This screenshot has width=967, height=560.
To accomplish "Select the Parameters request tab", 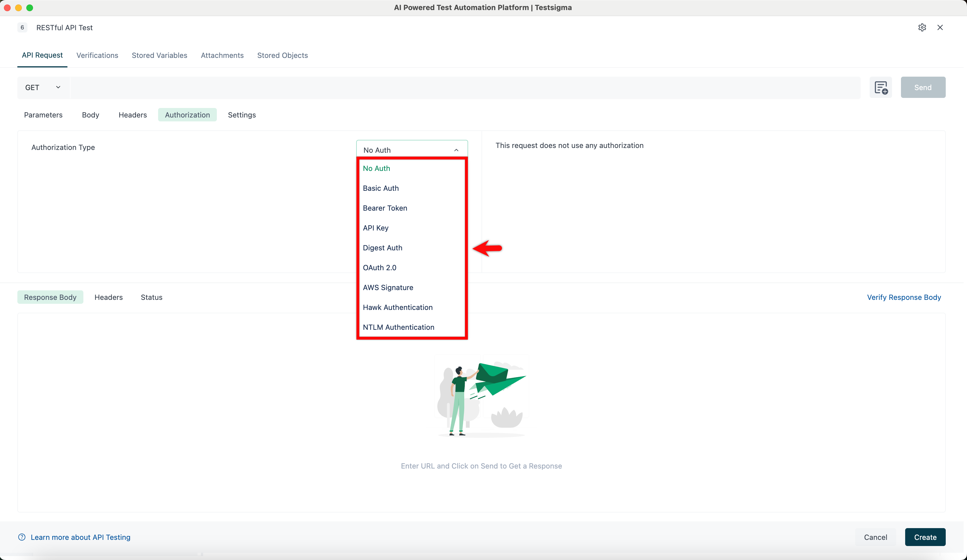I will tap(43, 115).
